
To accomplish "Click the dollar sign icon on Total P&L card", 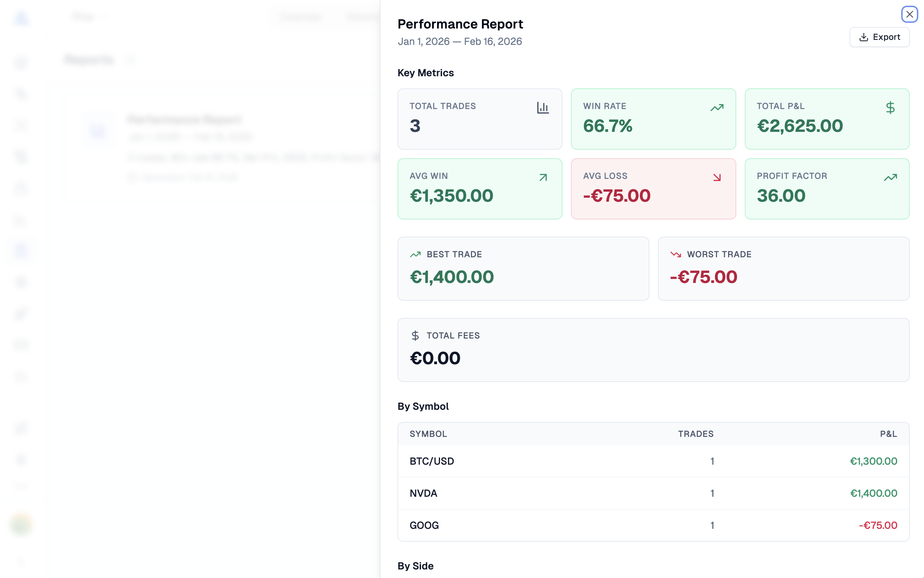I will 891,108.
